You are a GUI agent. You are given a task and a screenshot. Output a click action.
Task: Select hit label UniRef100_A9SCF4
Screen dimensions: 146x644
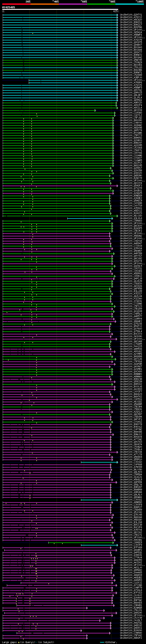tap(131, 105)
